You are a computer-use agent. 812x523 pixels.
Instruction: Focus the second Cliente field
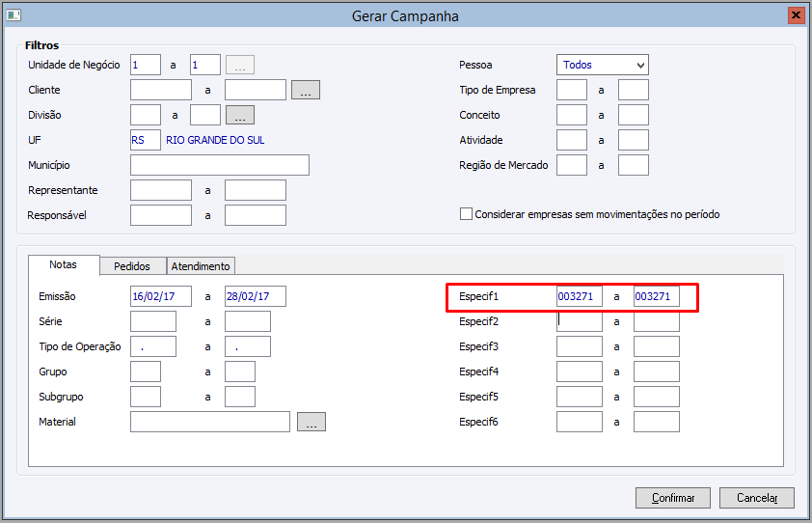tap(256, 90)
